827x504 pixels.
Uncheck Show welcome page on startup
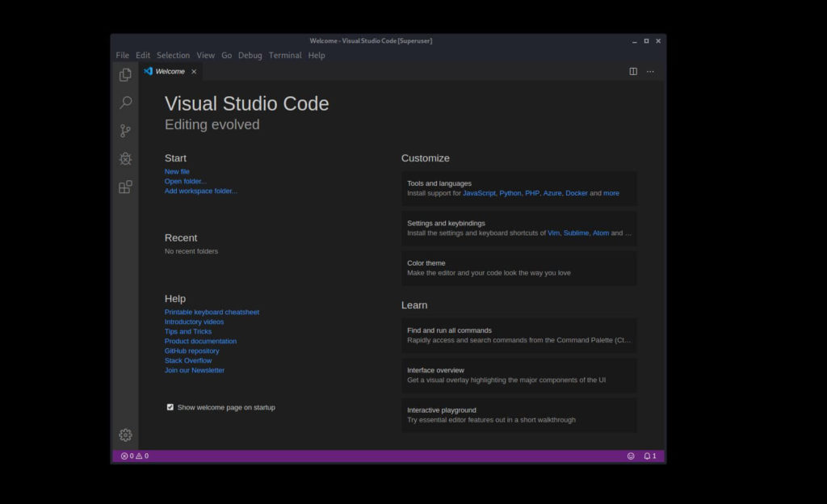[170, 407]
